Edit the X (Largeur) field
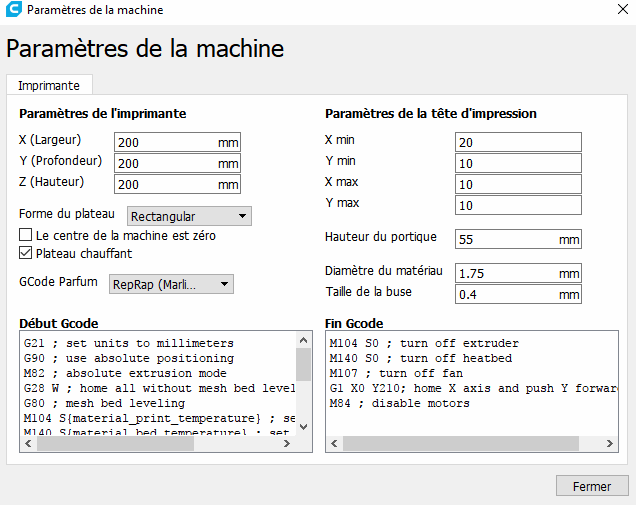Viewport: 636px width, 505px height. tap(177, 142)
